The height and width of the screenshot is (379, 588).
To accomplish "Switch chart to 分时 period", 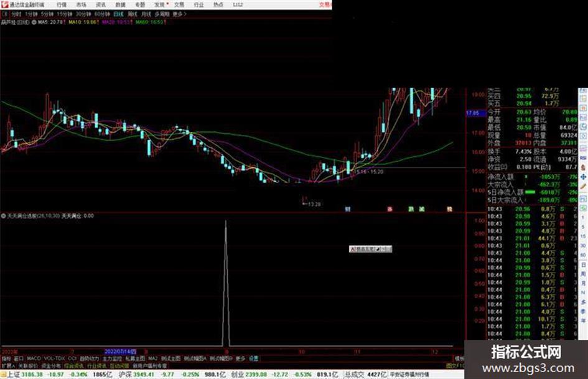I will point(16,14).
